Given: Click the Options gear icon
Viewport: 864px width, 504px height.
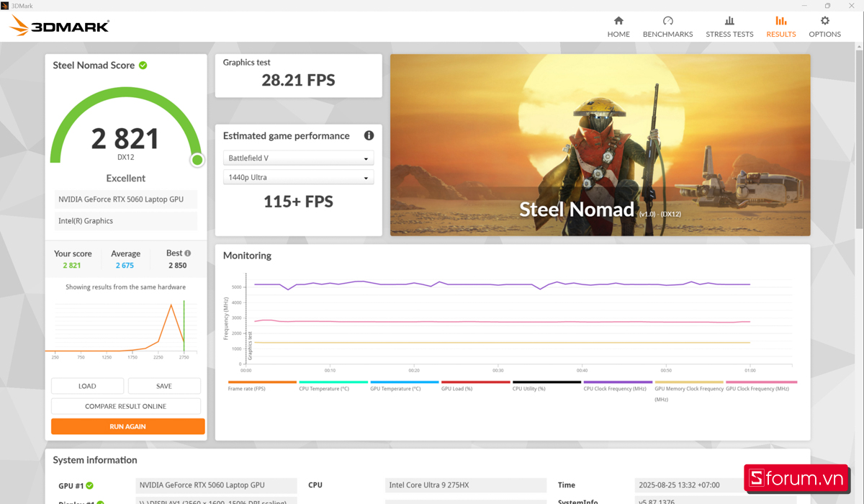Looking at the screenshot, I should [x=824, y=22].
